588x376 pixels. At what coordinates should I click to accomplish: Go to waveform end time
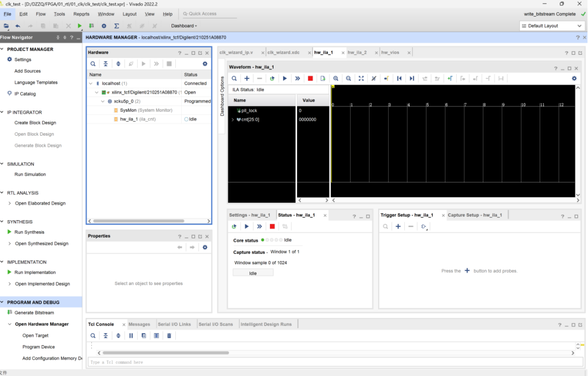click(x=412, y=79)
